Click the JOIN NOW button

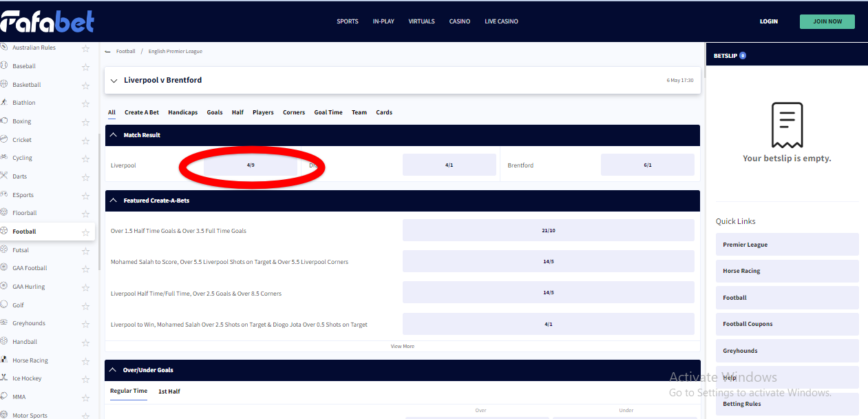click(827, 21)
